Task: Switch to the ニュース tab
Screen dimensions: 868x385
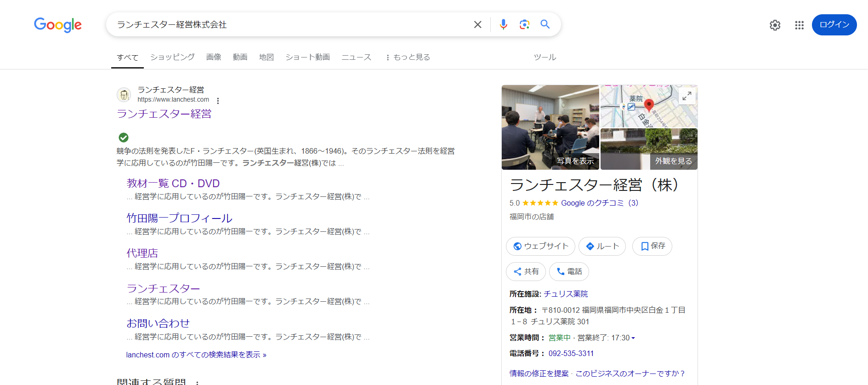Action: 356,57
